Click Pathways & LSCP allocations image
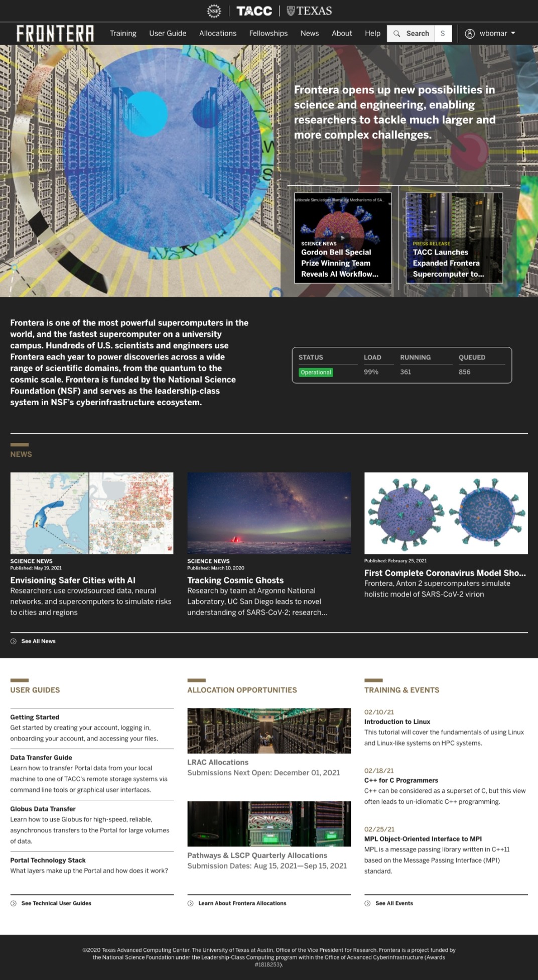 [269, 824]
